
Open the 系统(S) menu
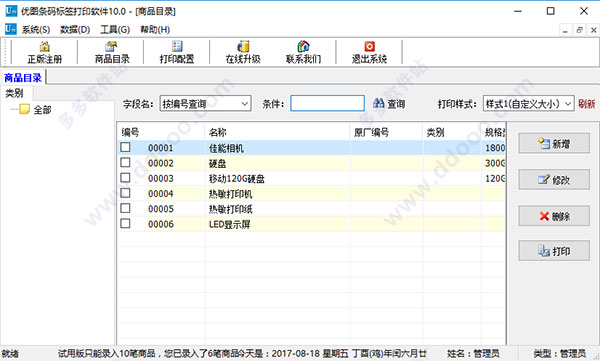[x=36, y=29]
